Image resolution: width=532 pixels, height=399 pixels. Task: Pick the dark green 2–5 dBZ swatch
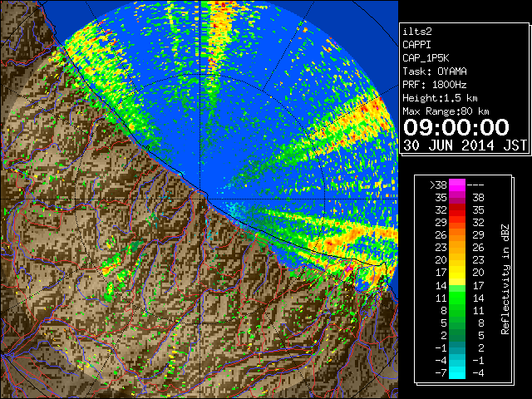pyautogui.click(x=457, y=335)
